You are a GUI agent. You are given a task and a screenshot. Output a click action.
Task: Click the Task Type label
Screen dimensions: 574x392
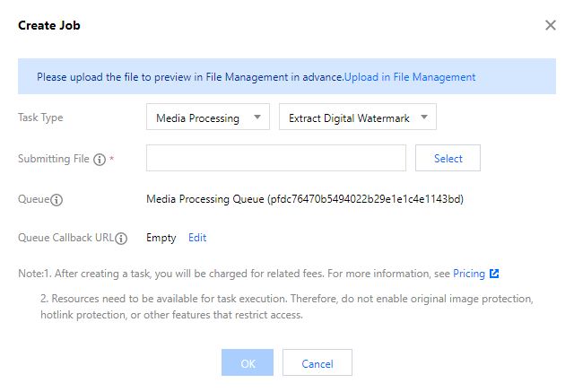(x=40, y=118)
